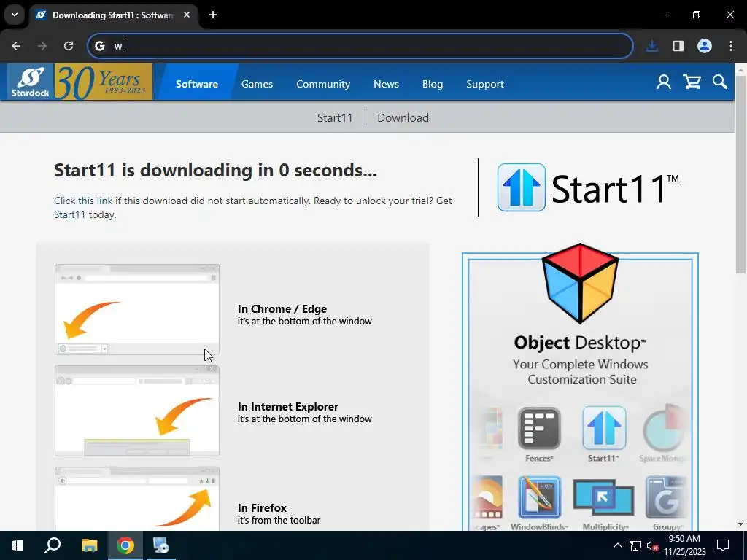Open the Blog nav item

click(x=432, y=84)
